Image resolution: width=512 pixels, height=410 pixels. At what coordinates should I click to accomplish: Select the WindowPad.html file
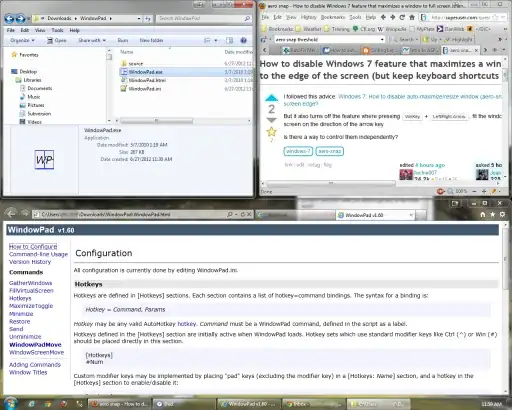tap(147, 80)
